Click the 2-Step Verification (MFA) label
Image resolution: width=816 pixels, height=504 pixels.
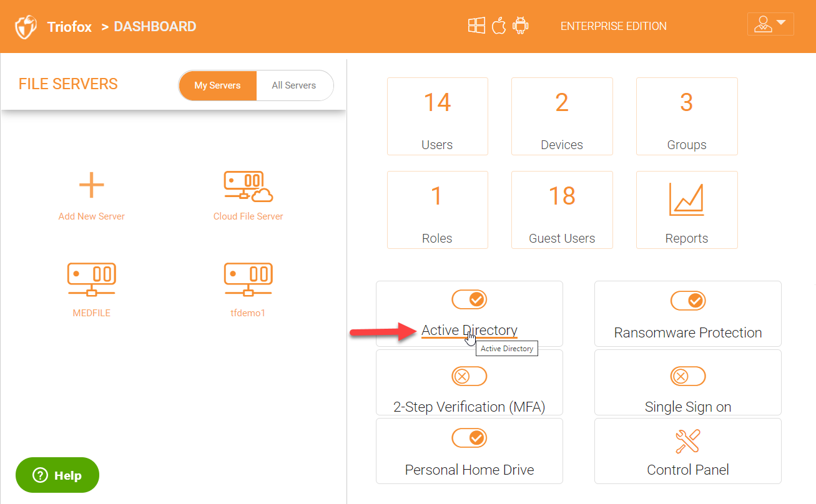[469, 407]
